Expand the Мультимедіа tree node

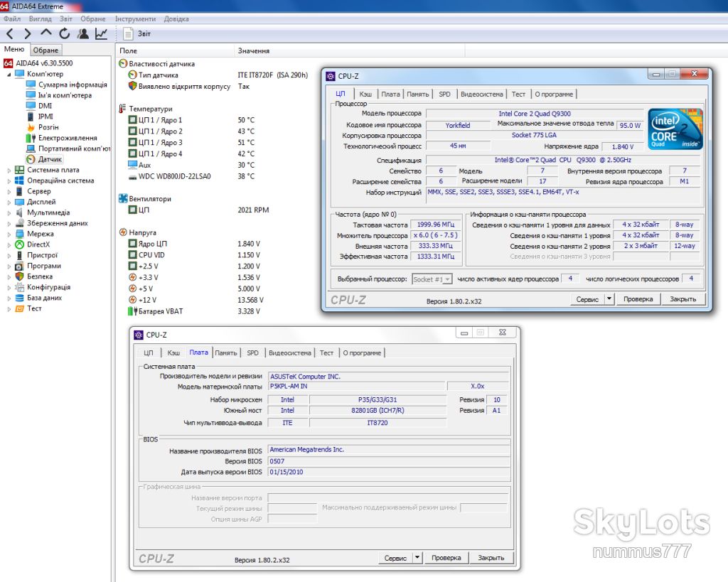click(x=9, y=213)
